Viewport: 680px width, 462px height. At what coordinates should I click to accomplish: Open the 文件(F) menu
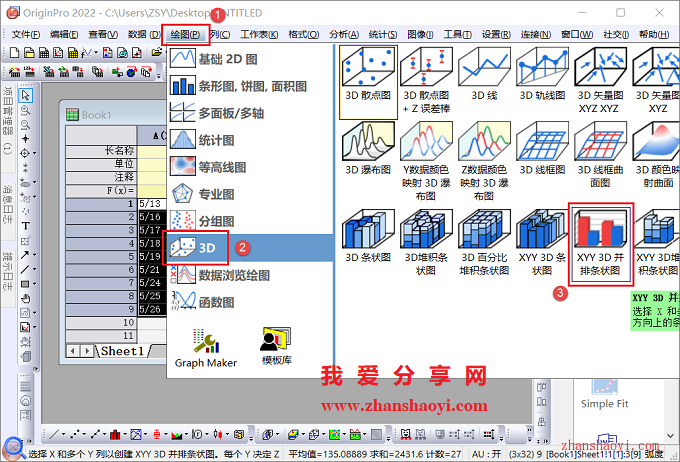click(x=26, y=34)
